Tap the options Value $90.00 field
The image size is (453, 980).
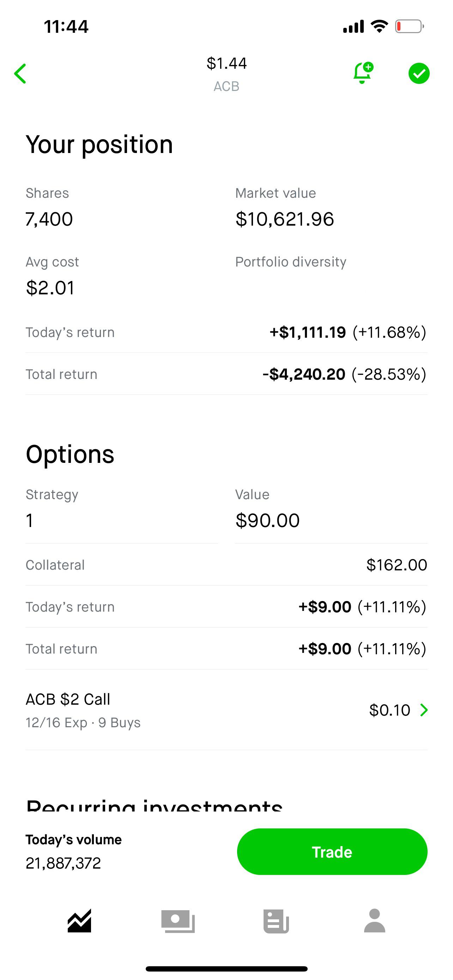(268, 520)
